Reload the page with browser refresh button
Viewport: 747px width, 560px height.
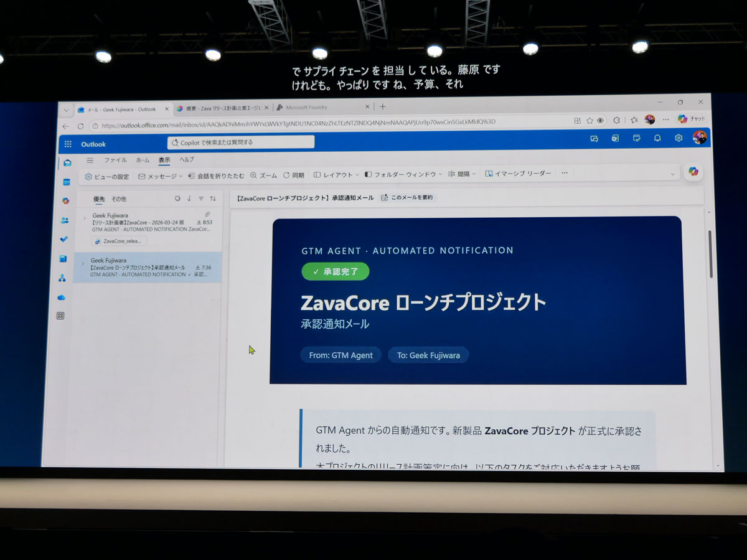click(x=80, y=126)
